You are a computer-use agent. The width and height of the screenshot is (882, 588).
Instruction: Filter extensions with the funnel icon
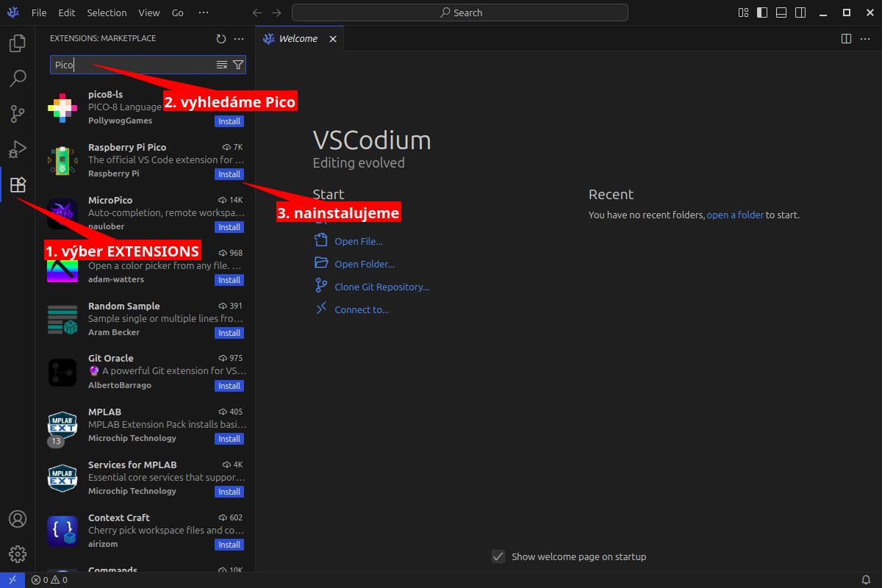click(x=238, y=65)
